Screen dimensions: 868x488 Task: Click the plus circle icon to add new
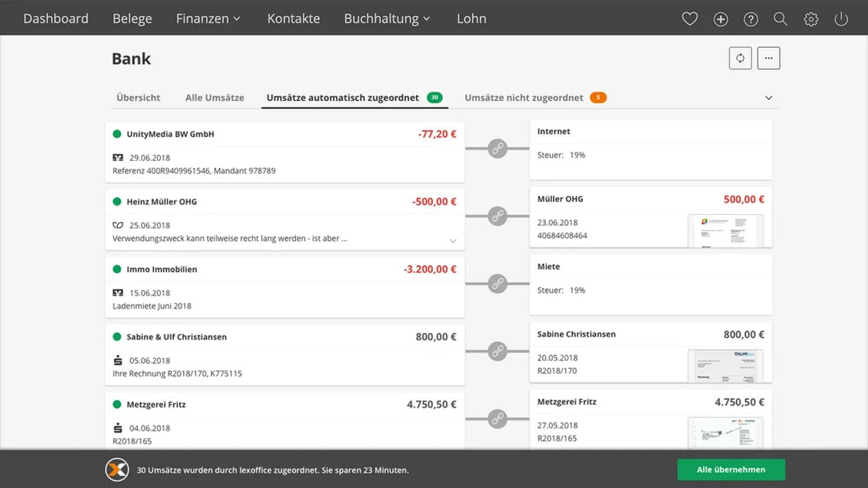721,19
